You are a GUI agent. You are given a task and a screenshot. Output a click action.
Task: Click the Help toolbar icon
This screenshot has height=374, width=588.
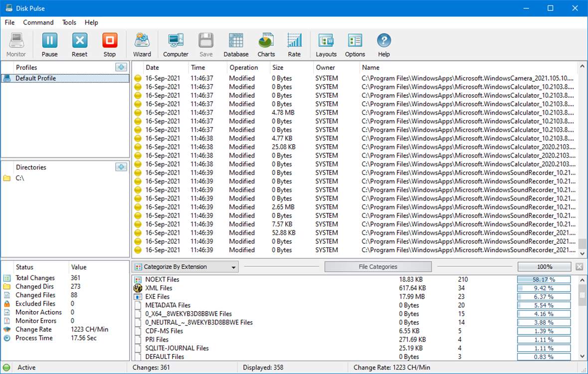pos(384,40)
